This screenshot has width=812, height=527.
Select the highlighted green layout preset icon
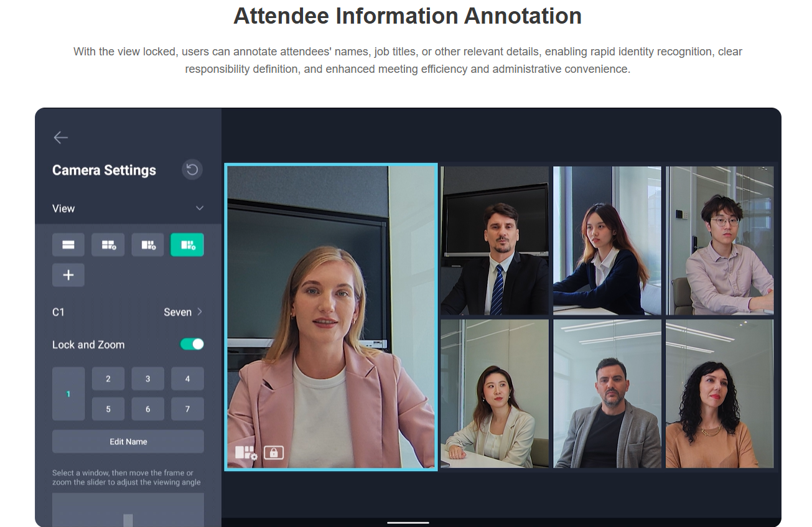point(187,245)
